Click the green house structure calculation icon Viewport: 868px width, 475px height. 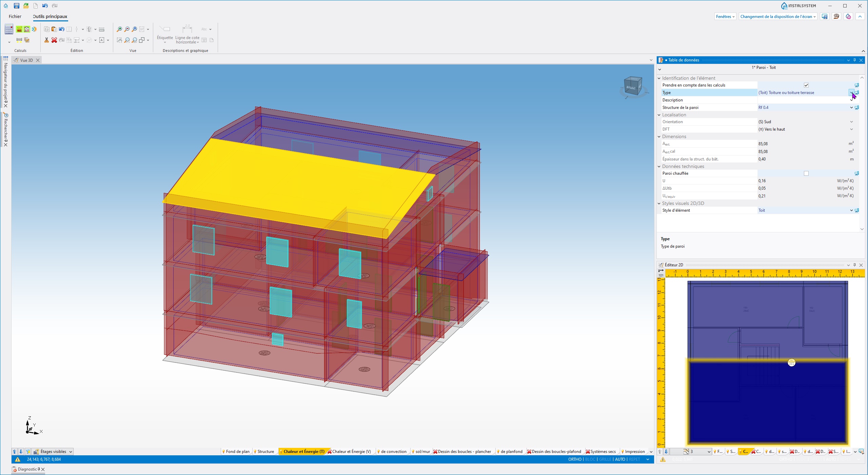(19, 29)
